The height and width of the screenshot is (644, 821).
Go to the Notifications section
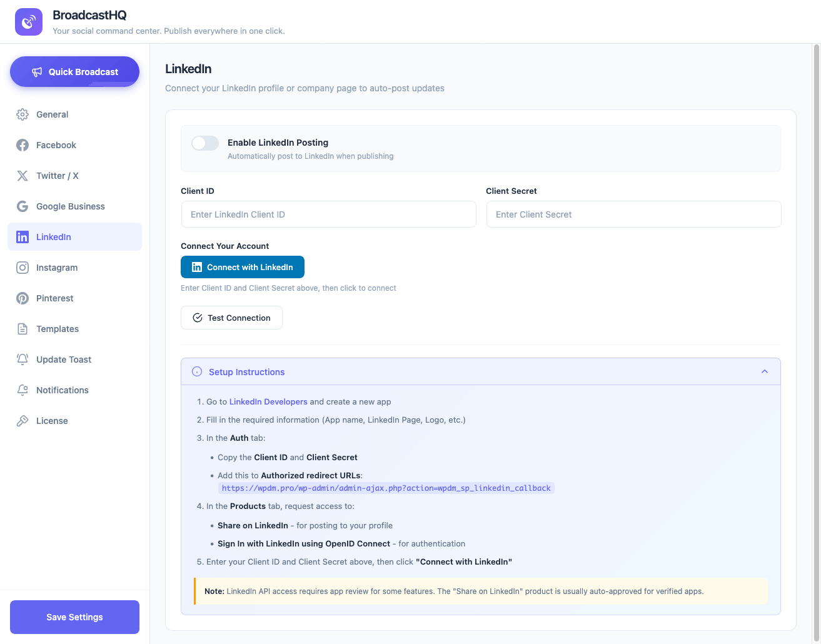point(63,390)
